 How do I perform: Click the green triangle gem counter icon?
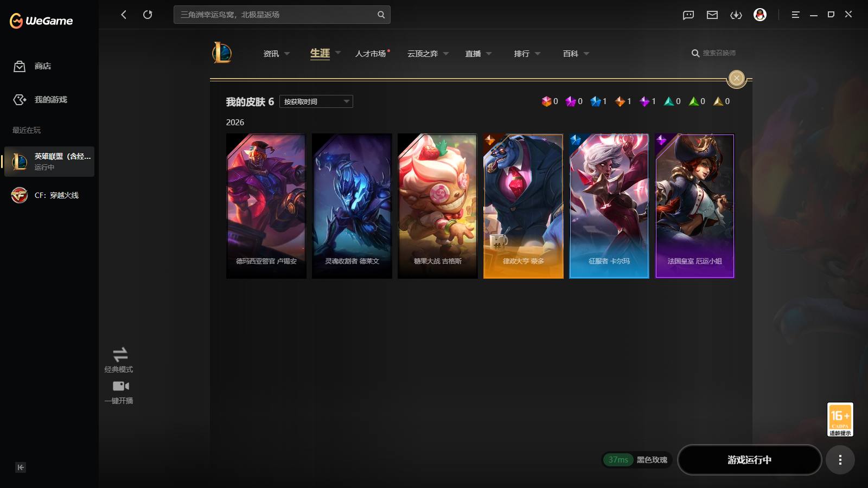point(694,101)
